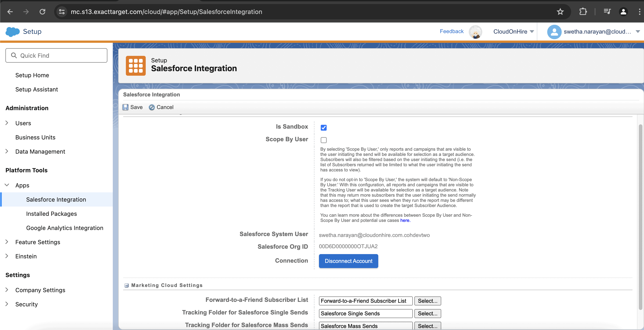The image size is (644, 330).
Task: Open browser extensions puzzle icon
Action: (x=583, y=11)
